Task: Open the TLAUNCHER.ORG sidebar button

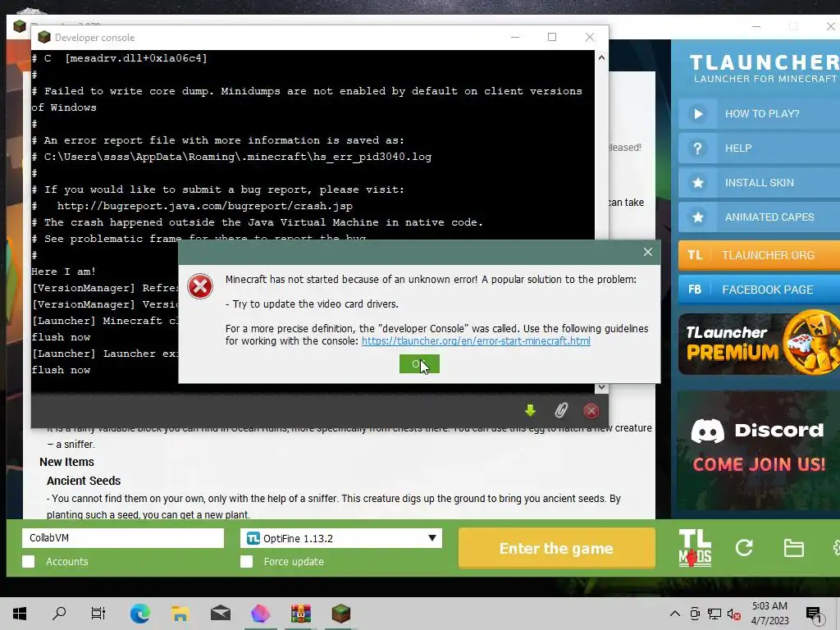Action: coord(759,255)
